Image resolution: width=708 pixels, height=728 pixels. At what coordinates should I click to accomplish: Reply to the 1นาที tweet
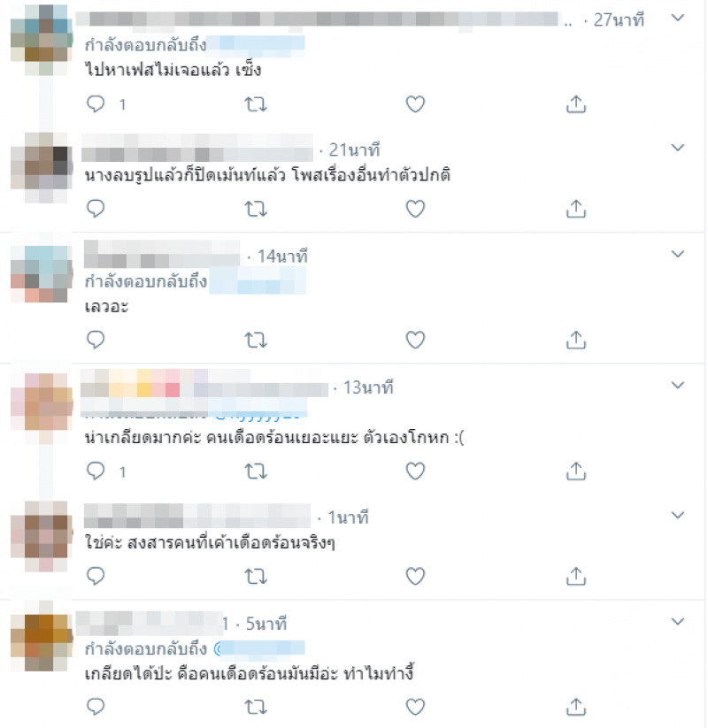96,576
